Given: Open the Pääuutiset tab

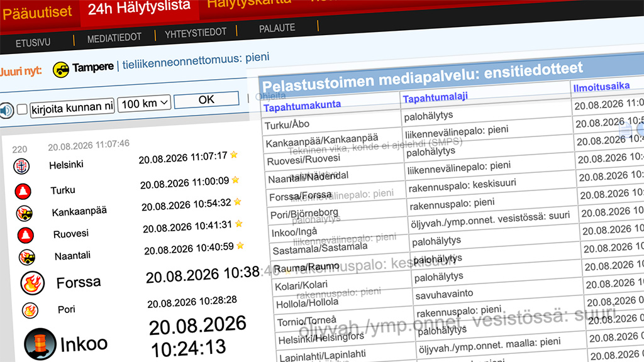Looking at the screenshot, I should (x=37, y=13).
